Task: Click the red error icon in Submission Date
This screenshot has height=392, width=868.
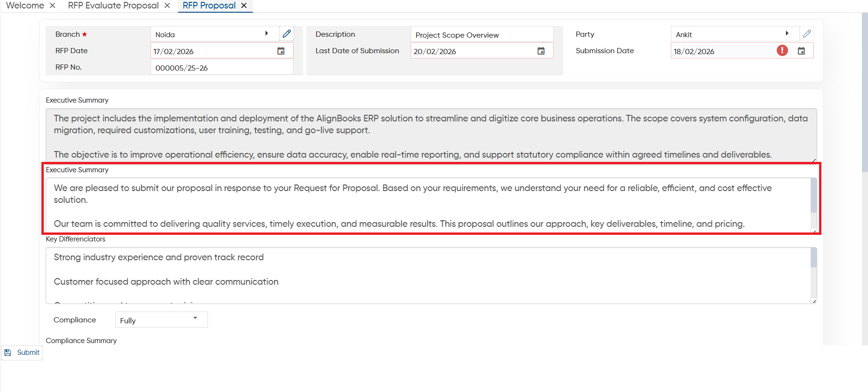Action: point(782,50)
